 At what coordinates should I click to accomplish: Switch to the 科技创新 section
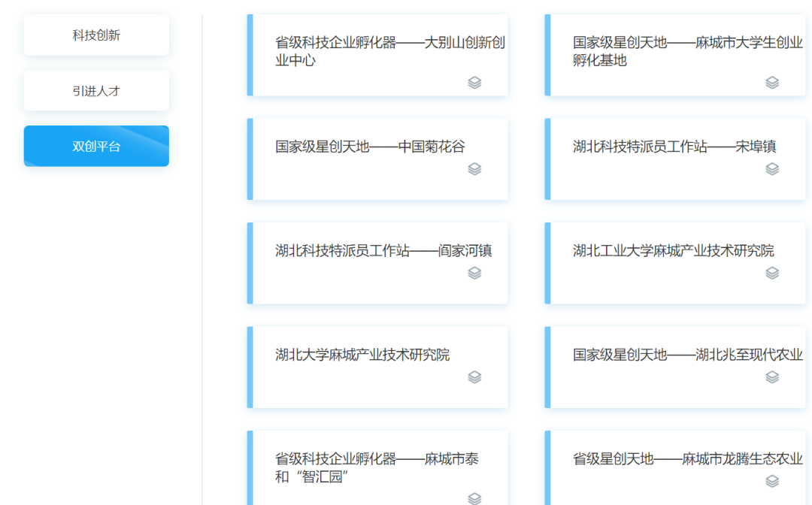96,35
